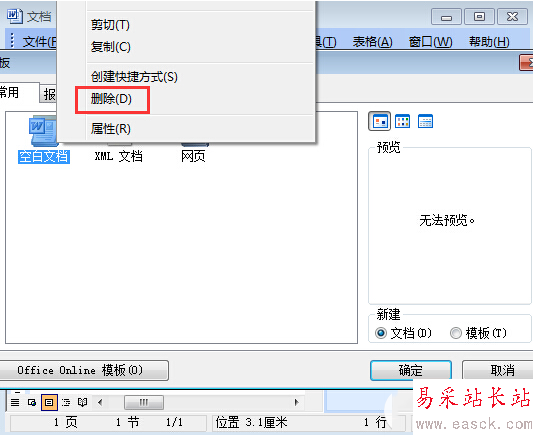This screenshot has width=533, height=439.
Task: Select the 网页 template label
Action: point(193,156)
